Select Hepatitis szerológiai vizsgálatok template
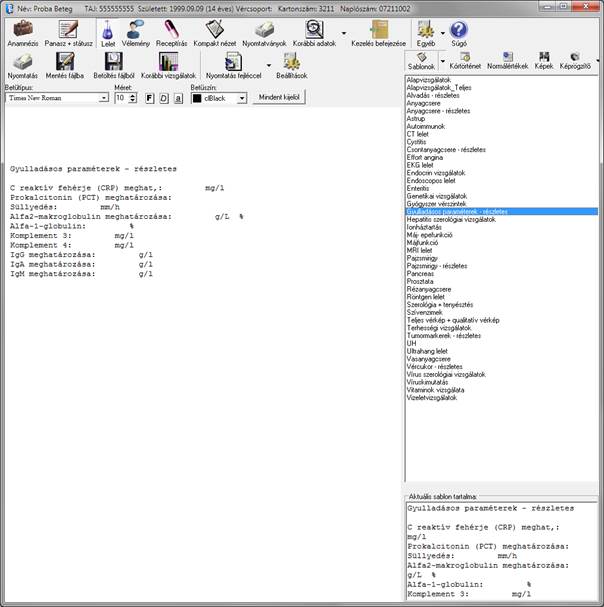The height and width of the screenshot is (607, 604). (x=451, y=219)
